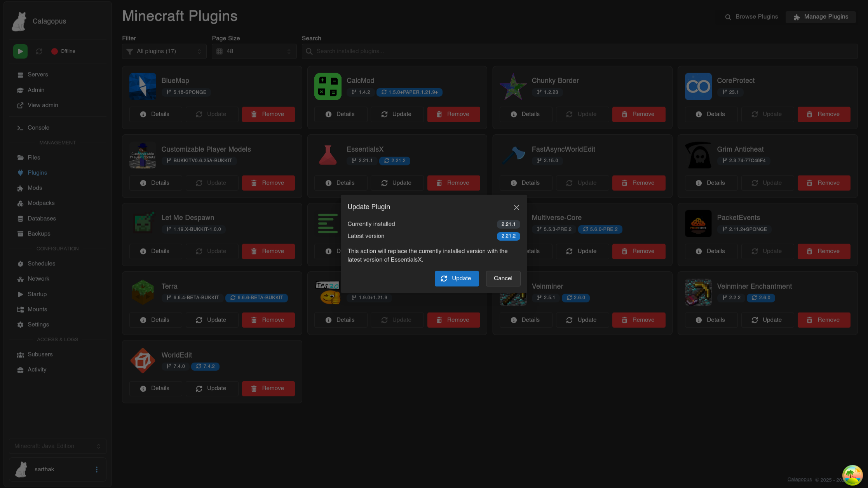The height and width of the screenshot is (488, 868).
Task: Open the All plugins filter dropdown
Action: click(164, 51)
